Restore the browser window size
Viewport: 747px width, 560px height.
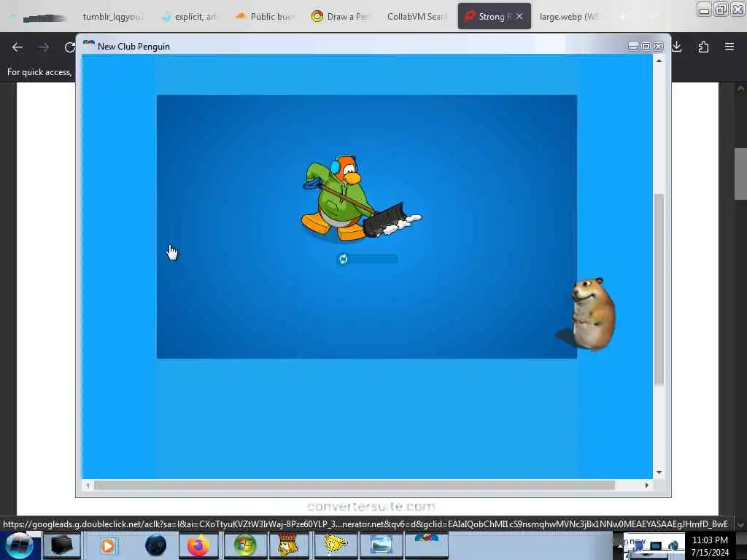point(721,9)
